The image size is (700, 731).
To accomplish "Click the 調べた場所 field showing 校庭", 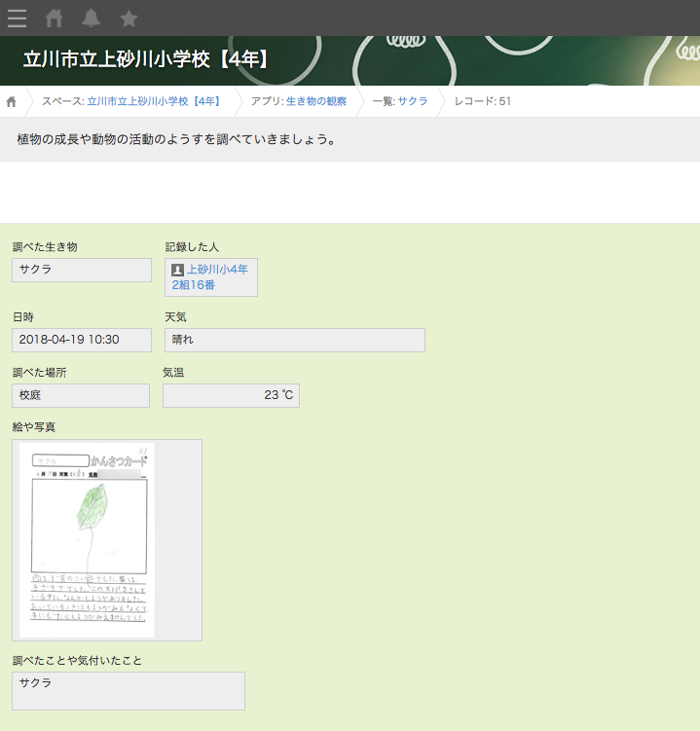I will (x=81, y=395).
